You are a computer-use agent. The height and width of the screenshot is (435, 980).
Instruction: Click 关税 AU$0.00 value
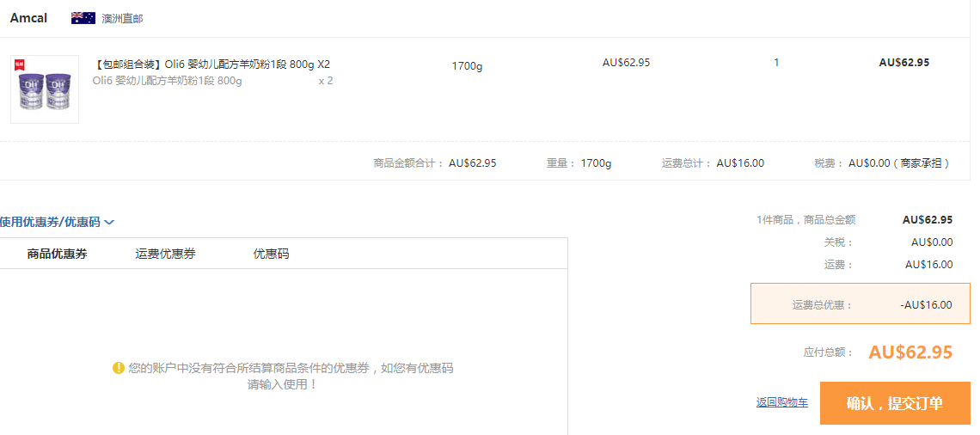point(932,242)
